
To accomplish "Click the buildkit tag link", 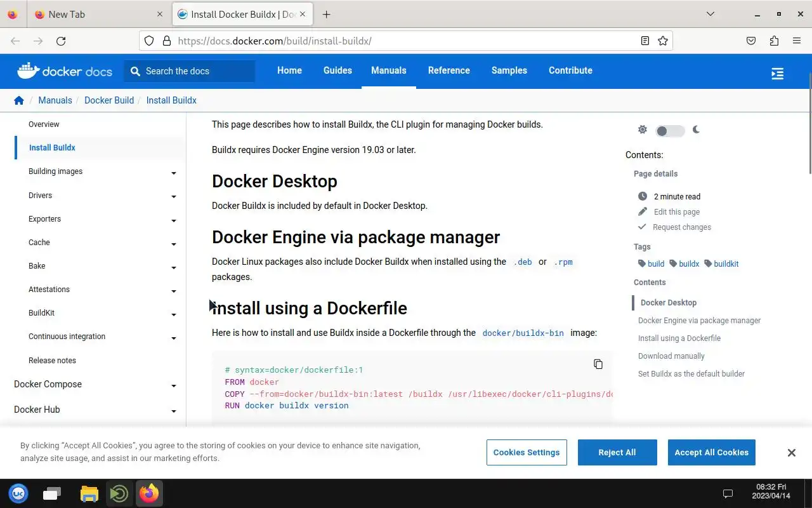I will (721, 264).
